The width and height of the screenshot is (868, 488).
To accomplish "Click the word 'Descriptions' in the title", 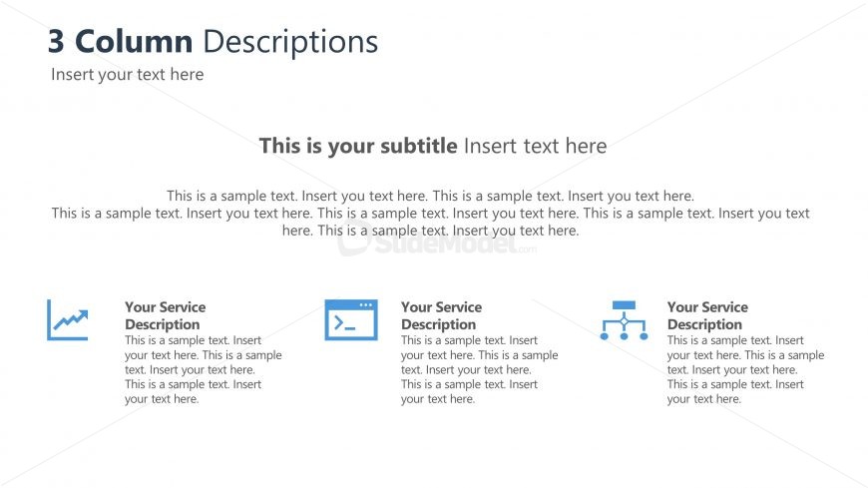I will click(290, 43).
